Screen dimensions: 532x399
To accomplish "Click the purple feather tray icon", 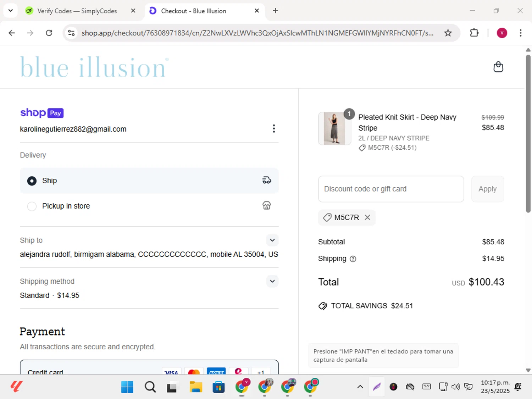I will tap(377, 387).
